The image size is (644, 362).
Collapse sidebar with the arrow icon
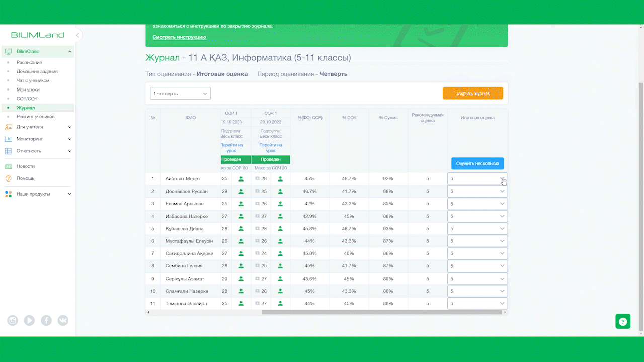click(78, 35)
